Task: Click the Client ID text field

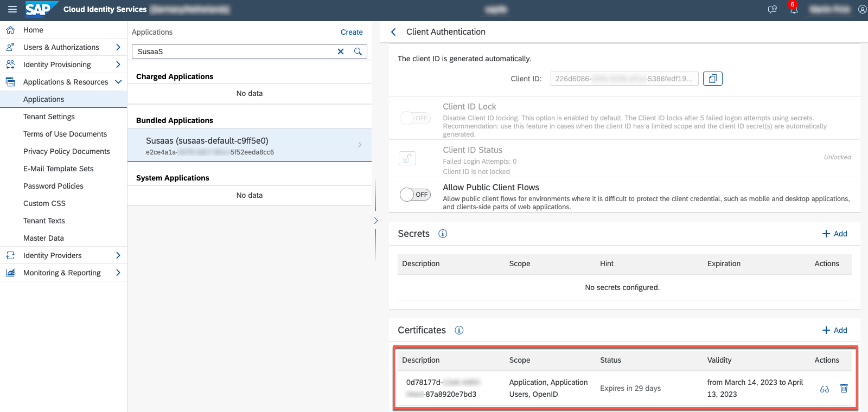Action: (624, 79)
